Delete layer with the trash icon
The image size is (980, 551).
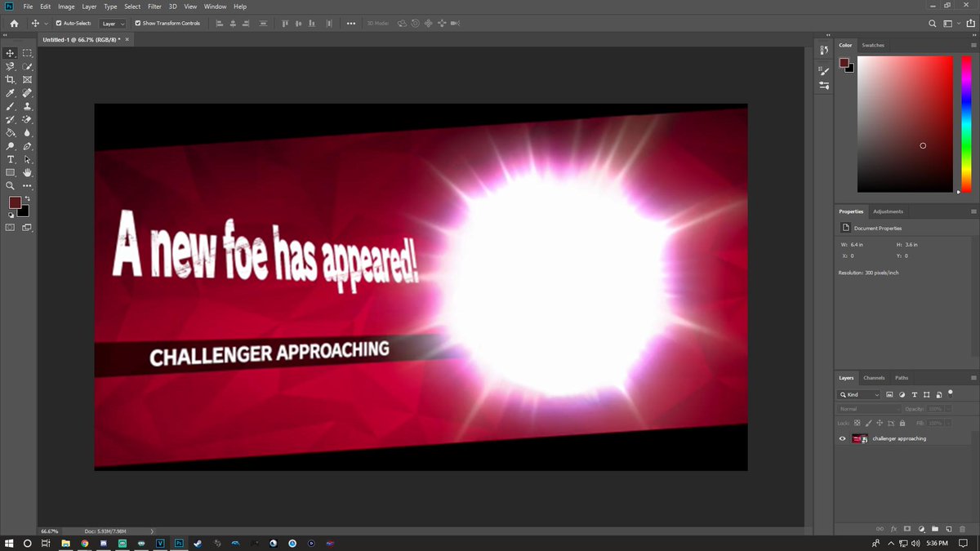coord(962,528)
